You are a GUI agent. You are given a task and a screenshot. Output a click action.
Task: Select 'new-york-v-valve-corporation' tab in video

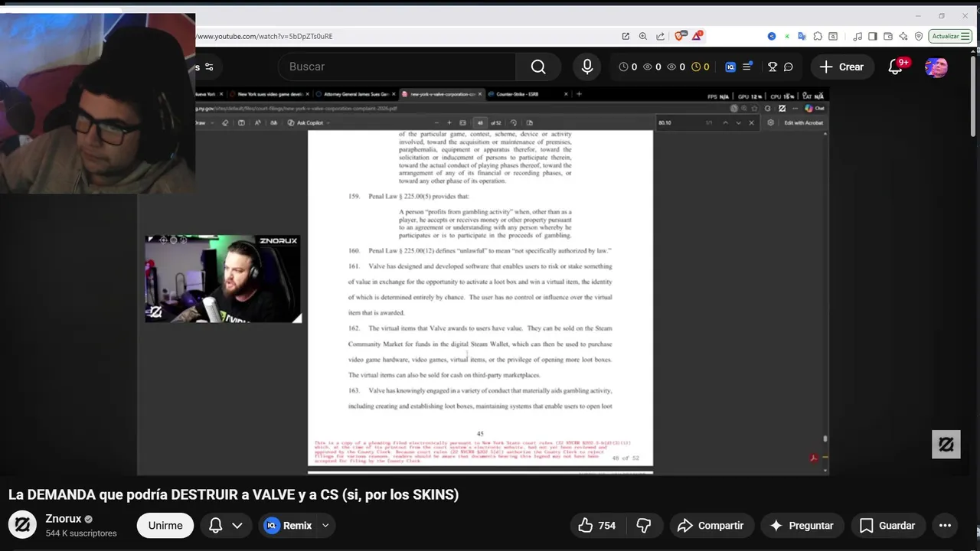(442, 94)
